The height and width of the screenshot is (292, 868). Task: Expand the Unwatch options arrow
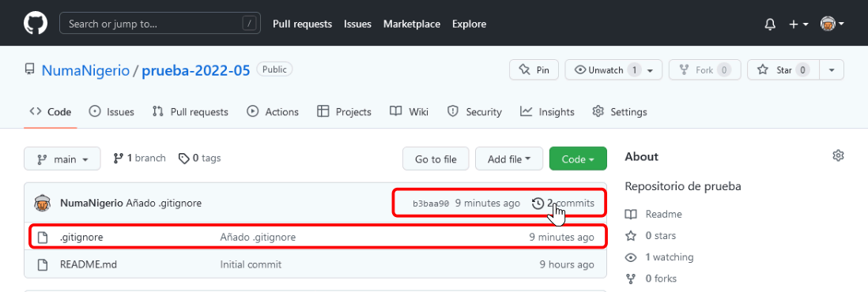[x=651, y=70]
